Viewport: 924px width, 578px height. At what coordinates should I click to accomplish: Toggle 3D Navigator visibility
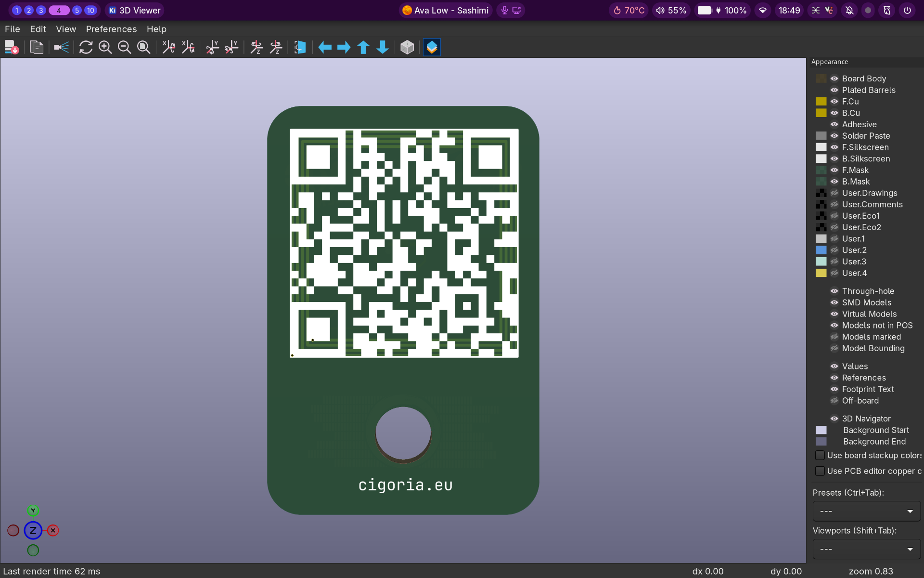pos(834,419)
